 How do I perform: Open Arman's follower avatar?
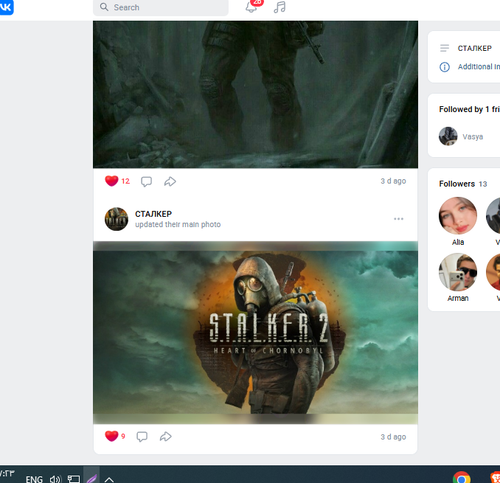click(x=458, y=272)
